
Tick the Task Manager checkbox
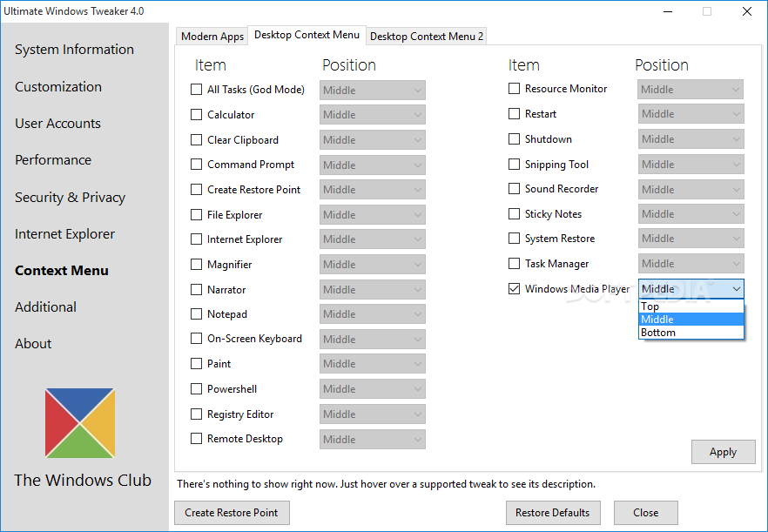[515, 264]
